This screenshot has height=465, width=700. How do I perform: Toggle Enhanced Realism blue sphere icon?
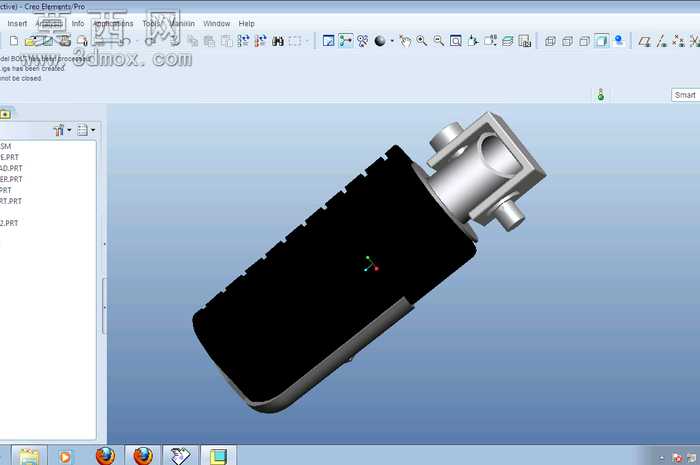(619, 41)
